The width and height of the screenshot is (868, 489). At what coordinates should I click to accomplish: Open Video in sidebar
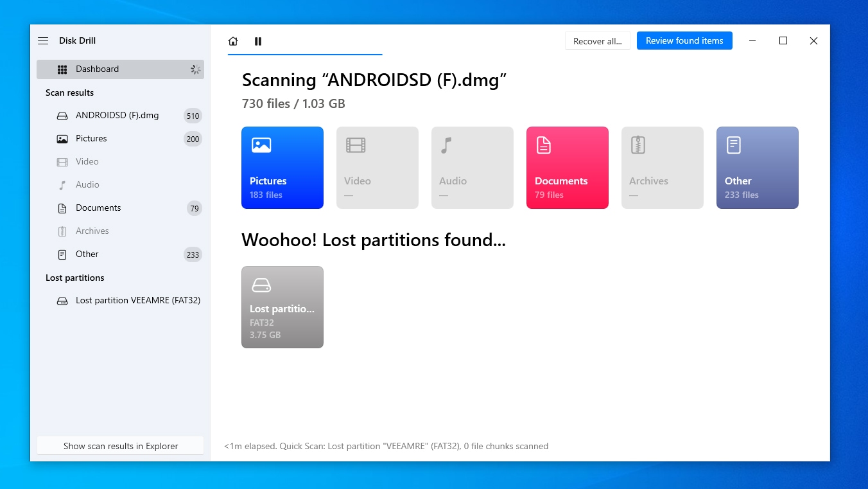click(120, 162)
